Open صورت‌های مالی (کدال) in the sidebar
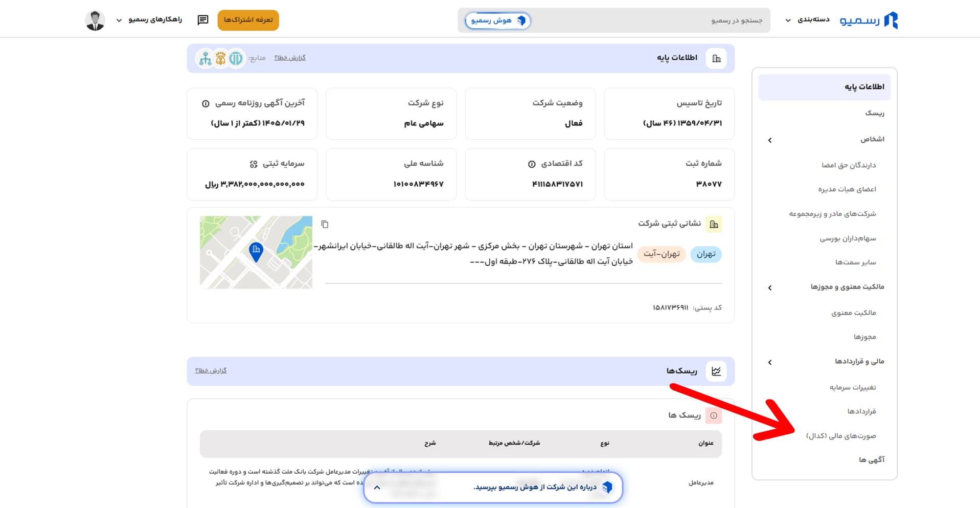 tap(841, 436)
